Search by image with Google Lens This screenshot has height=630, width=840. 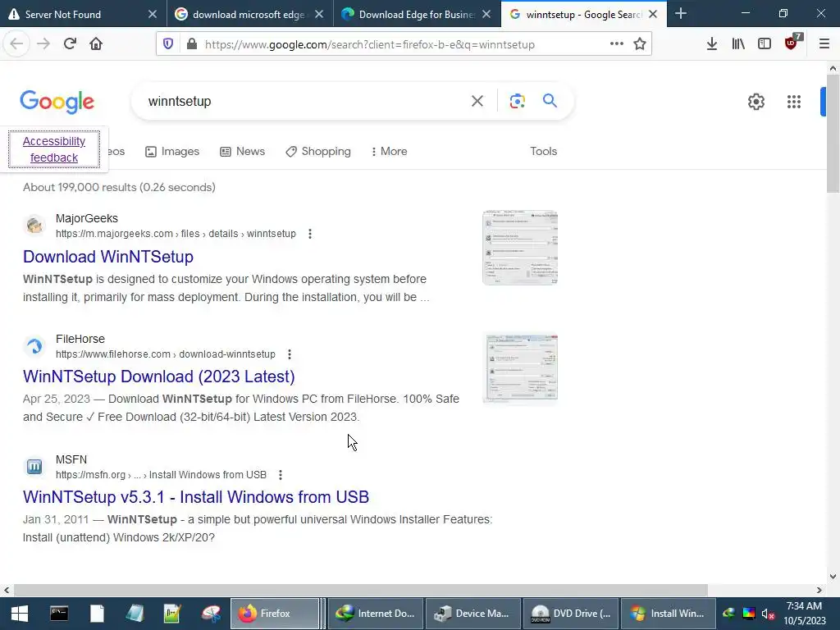[x=517, y=101]
